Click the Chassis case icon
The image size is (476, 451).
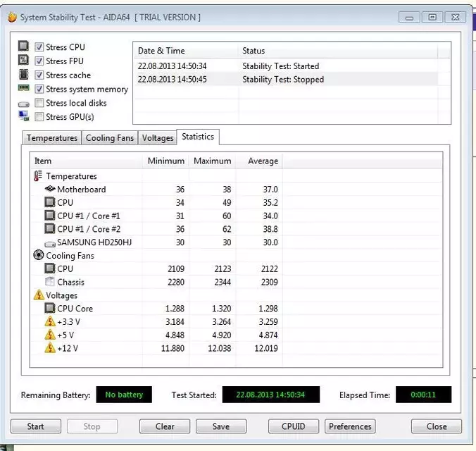click(x=49, y=281)
